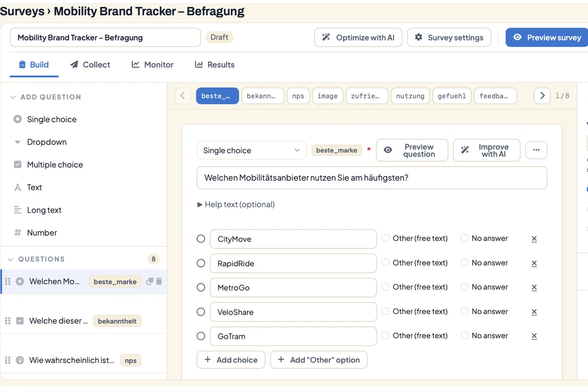This screenshot has width=588, height=392.
Task: Grab the drag handle of bekanntheit question
Action: 7,321
